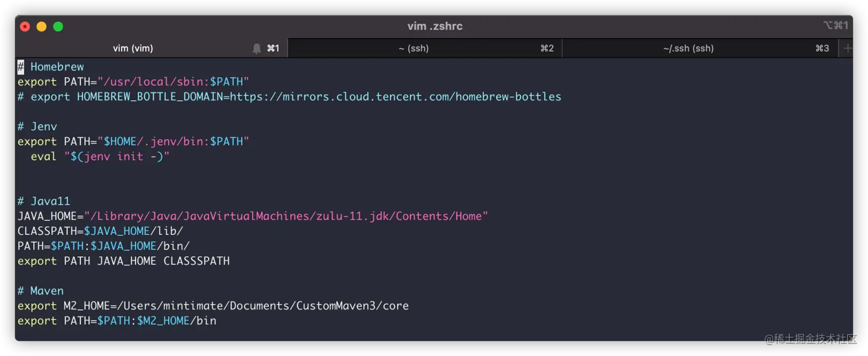Click the yellow minimize window button
Image resolution: width=868 pixels, height=356 pixels.
41,26
